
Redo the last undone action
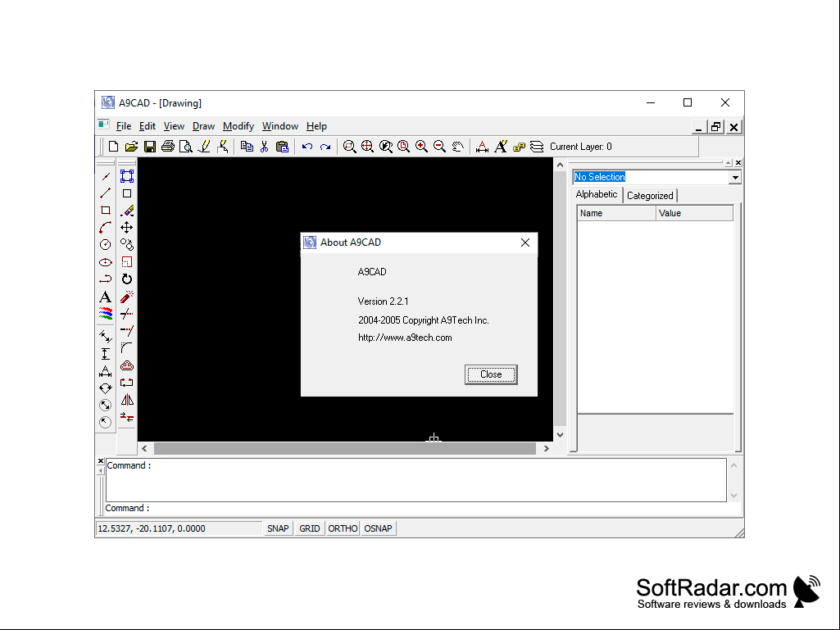coord(325,147)
